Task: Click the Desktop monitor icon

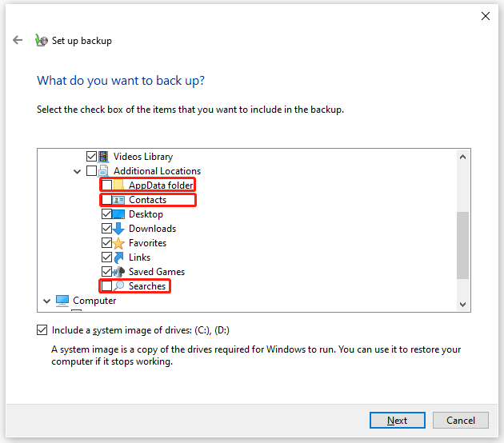Action: pyautogui.click(x=120, y=214)
